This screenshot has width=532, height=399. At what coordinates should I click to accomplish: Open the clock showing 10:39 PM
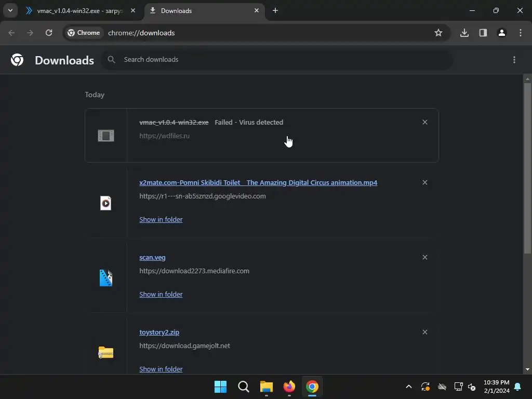[496, 387]
